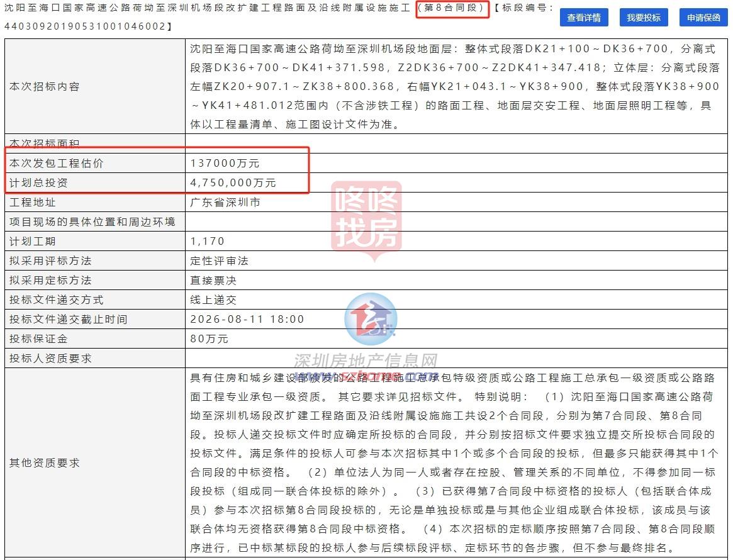Select the value 定性评审法

tap(219, 261)
